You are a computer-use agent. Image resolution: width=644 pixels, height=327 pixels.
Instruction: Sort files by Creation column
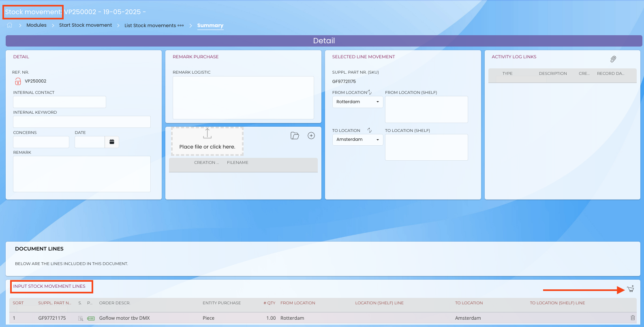click(x=206, y=163)
